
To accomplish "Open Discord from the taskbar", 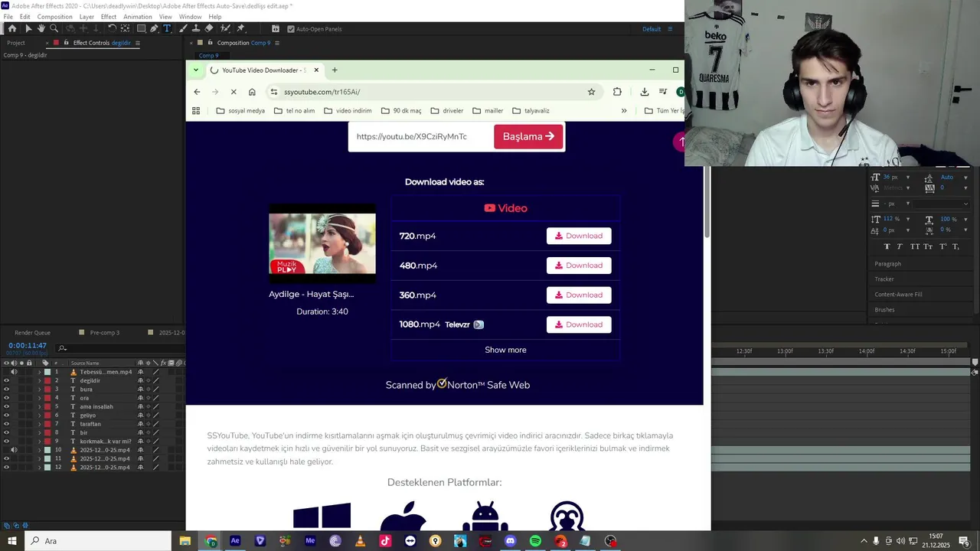I will [511, 541].
